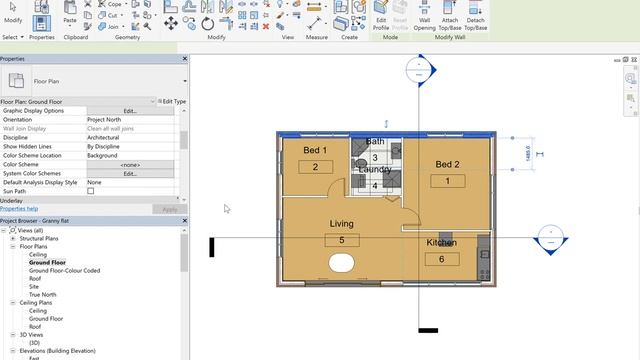Viewport: 640px width, 360px height.
Task: Open the Floor Plan: Ground Floor filter dropdown
Action: click(x=153, y=101)
